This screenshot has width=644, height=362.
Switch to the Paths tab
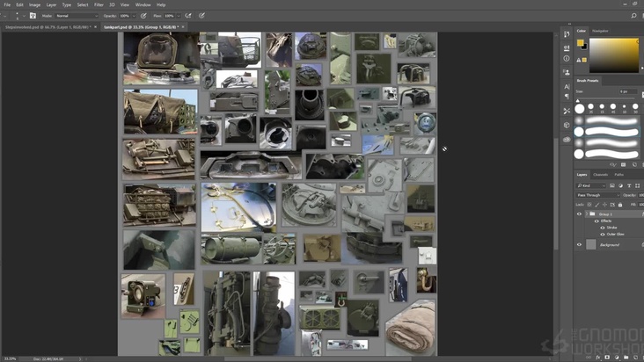pos(619,175)
